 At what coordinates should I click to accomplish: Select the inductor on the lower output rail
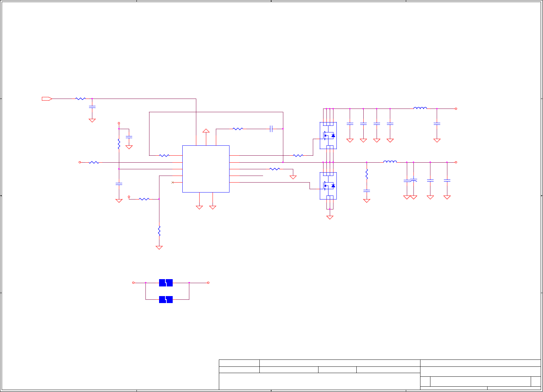(390, 162)
